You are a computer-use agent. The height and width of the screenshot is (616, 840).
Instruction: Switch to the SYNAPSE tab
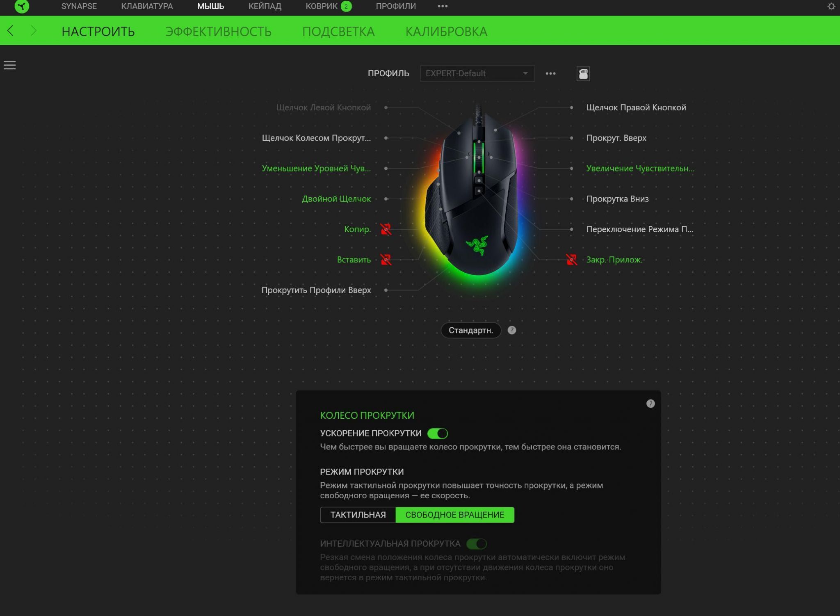[x=79, y=6]
